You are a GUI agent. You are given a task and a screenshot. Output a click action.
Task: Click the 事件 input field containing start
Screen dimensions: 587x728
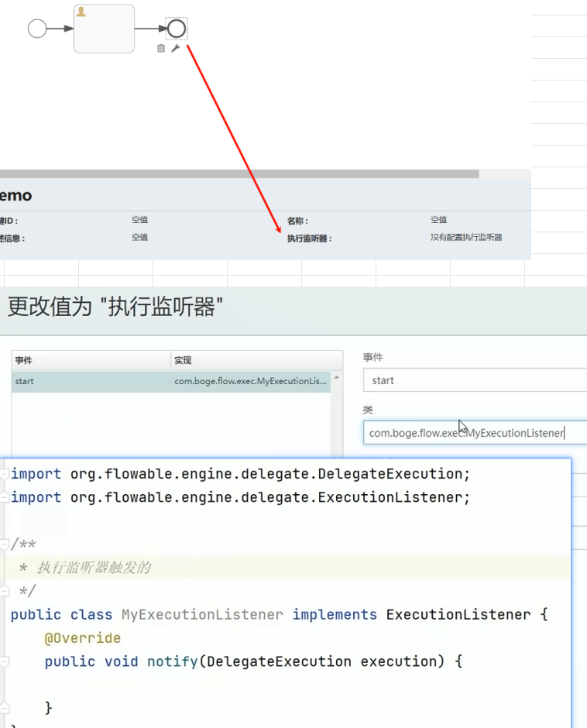click(475, 380)
